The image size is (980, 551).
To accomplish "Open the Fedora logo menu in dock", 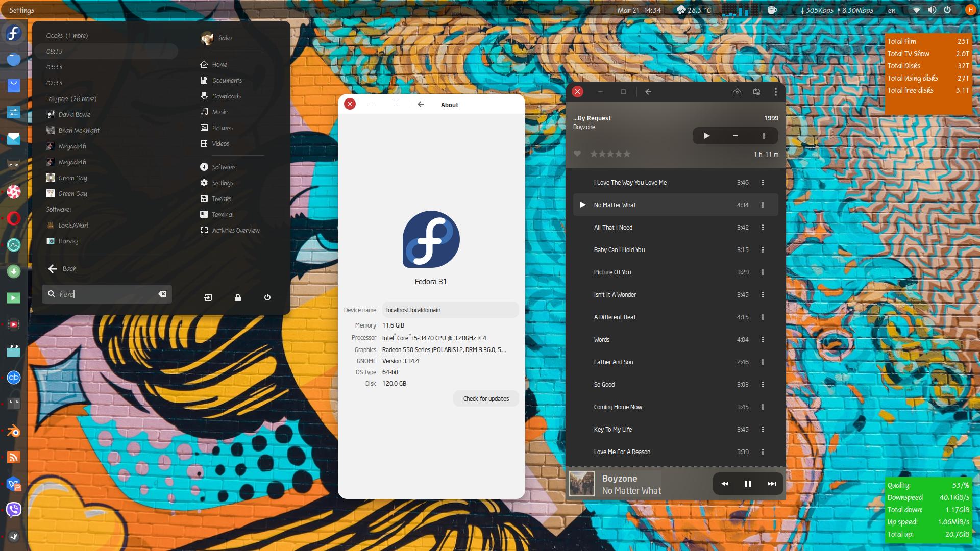I will tap(14, 33).
